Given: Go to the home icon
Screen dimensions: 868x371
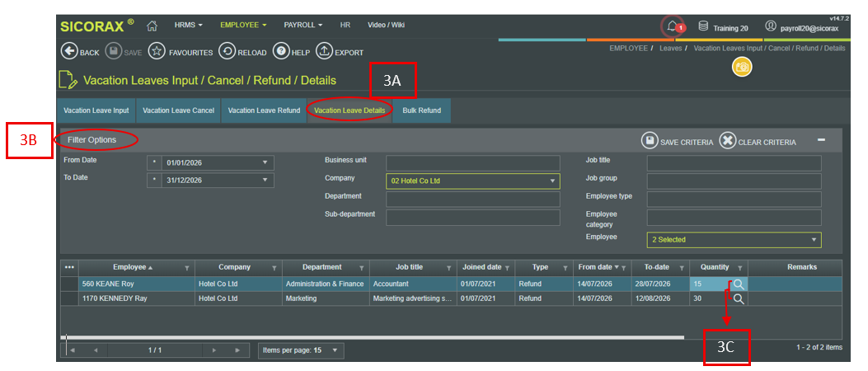Looking at the screenshot, I should point(152,26).
